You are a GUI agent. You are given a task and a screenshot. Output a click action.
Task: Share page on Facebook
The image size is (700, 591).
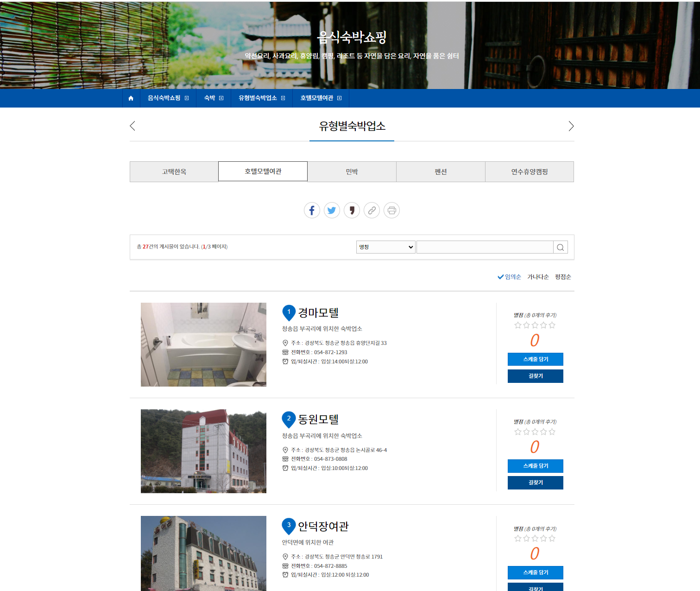[312, 210]
